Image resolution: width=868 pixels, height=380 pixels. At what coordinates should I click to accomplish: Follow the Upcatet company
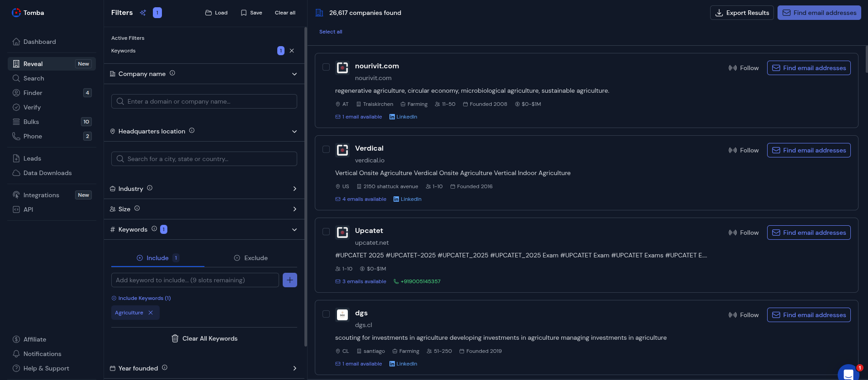[744, 233]
